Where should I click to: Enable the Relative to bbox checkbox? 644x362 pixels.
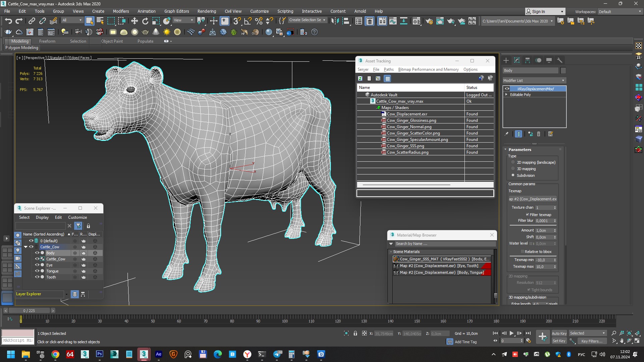coord(522,252)
